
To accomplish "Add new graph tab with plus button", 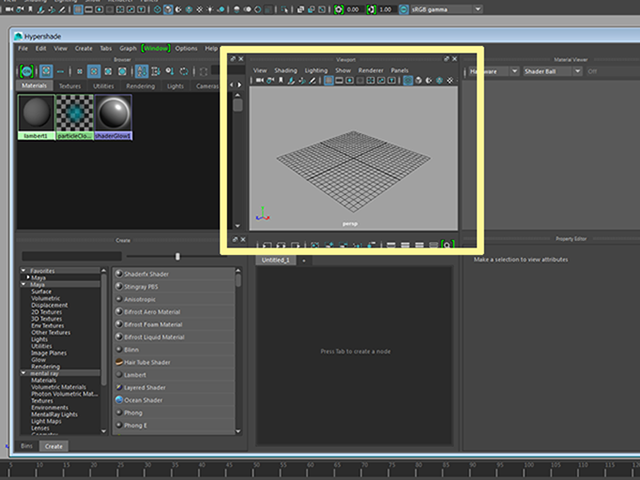I will (x=304, y=260).
